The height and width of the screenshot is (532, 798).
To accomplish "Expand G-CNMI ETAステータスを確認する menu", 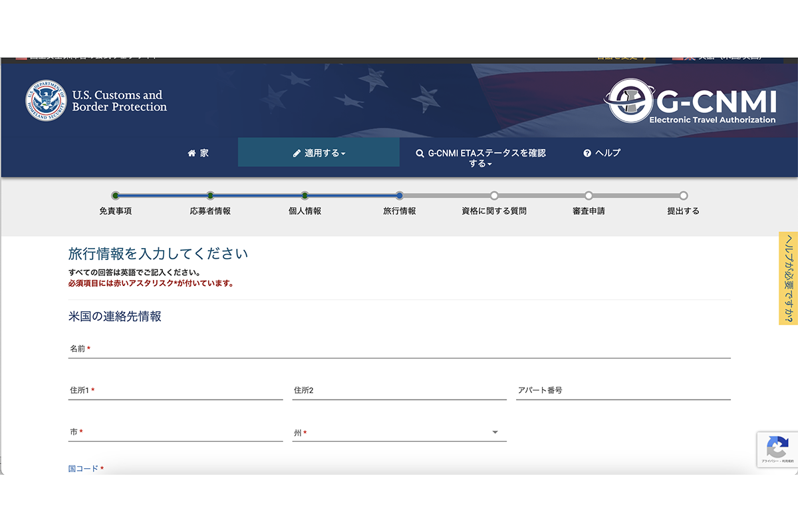I will coord(481,158).
